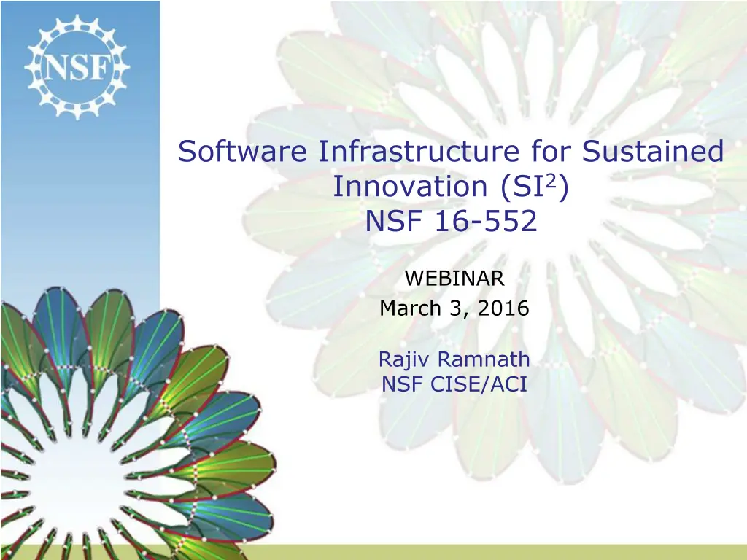747x560 pixels.
Task: Select the "March 3, 2016" date text
Action: (454, 308)
